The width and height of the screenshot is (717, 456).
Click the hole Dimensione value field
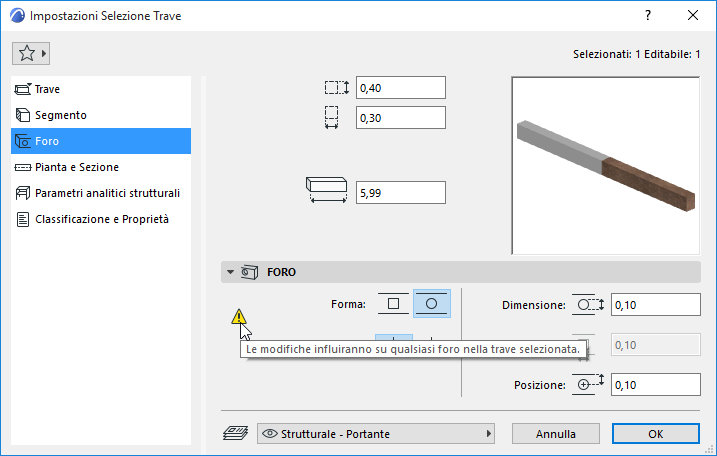click(x=655, y=305)
